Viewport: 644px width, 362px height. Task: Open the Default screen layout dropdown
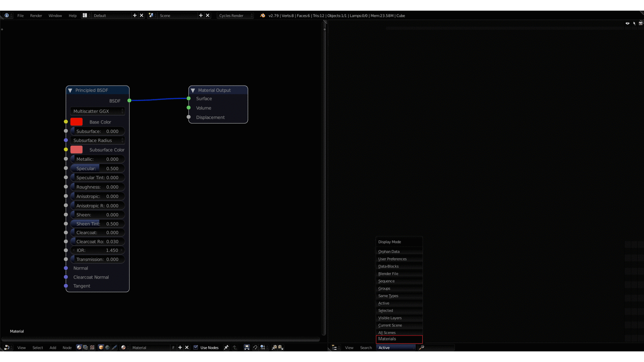[x=111, y=15]
